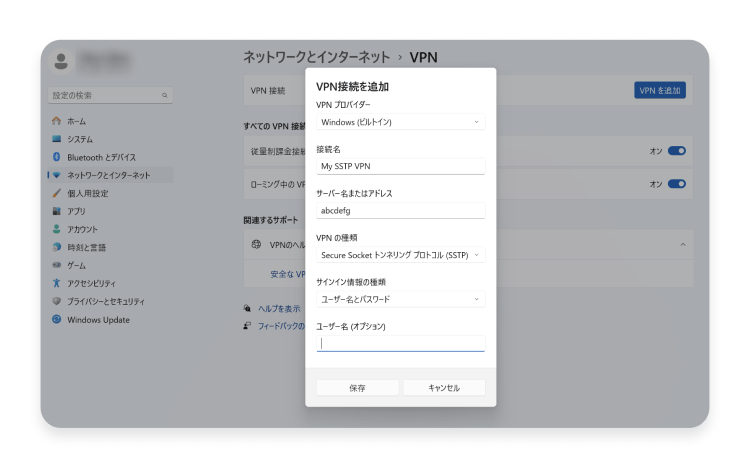Toggle the roaming VPN switch

677,184
